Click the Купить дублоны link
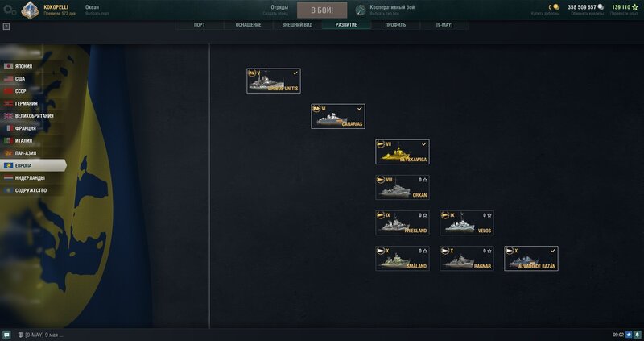This screenshot has height=341, width=644. pos(545,14)
